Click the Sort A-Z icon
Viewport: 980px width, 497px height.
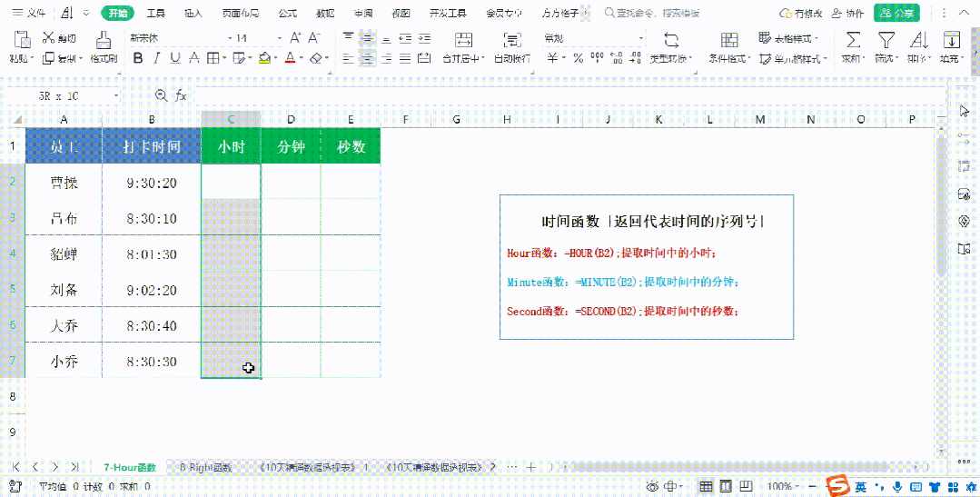(919, 39)
